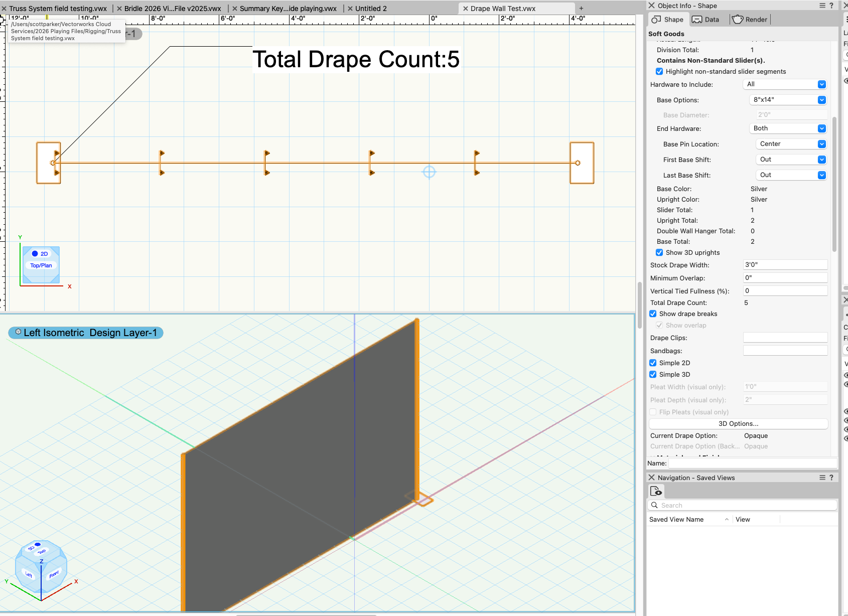
Task: Click the saved views visibility icon
Action: tap(656, 491)
